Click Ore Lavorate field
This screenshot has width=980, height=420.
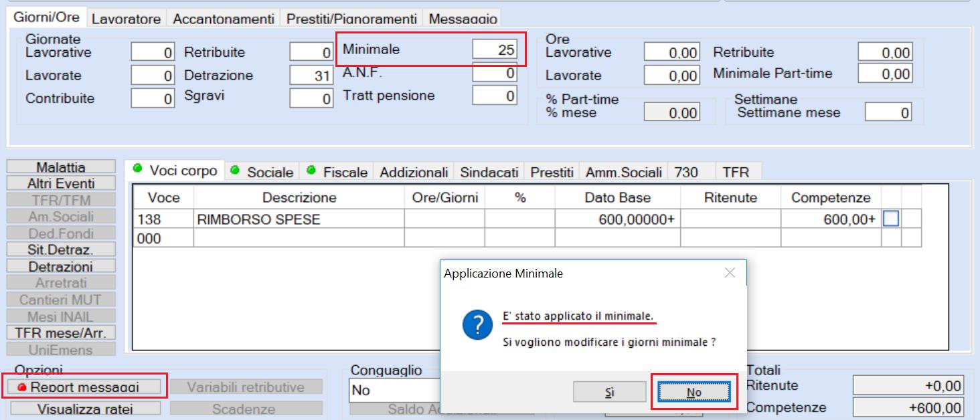(671, 76)
